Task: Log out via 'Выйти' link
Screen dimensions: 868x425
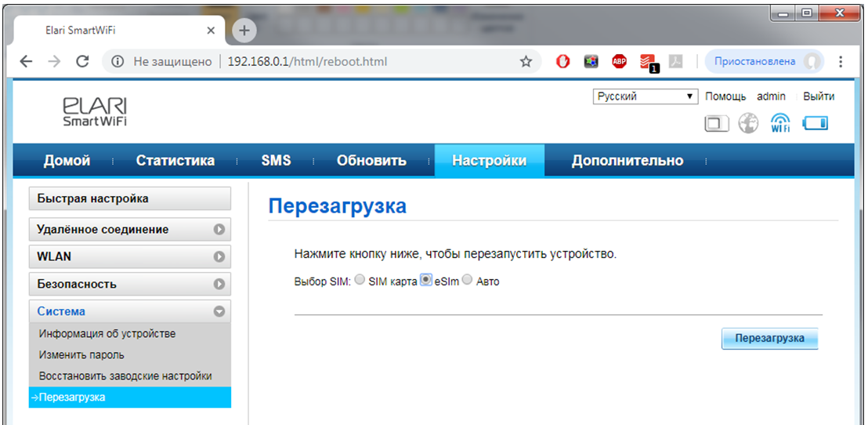Action: pyautogui.click(x=819, y=96)
